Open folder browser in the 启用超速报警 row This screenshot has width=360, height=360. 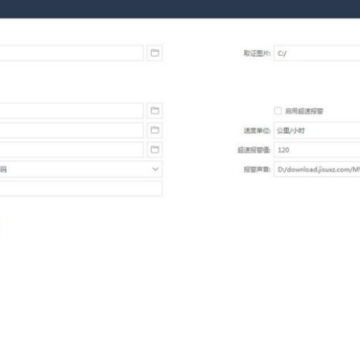[155, 111]
